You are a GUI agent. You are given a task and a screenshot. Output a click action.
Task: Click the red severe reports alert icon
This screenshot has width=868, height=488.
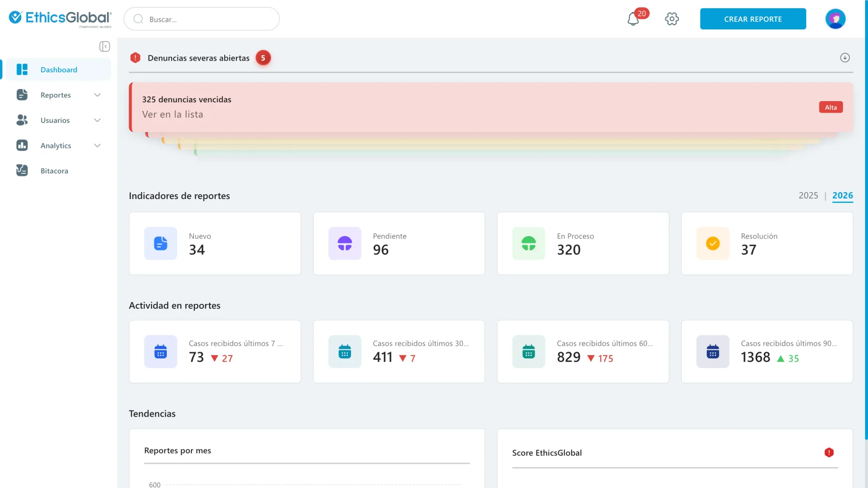pos(136,58)
